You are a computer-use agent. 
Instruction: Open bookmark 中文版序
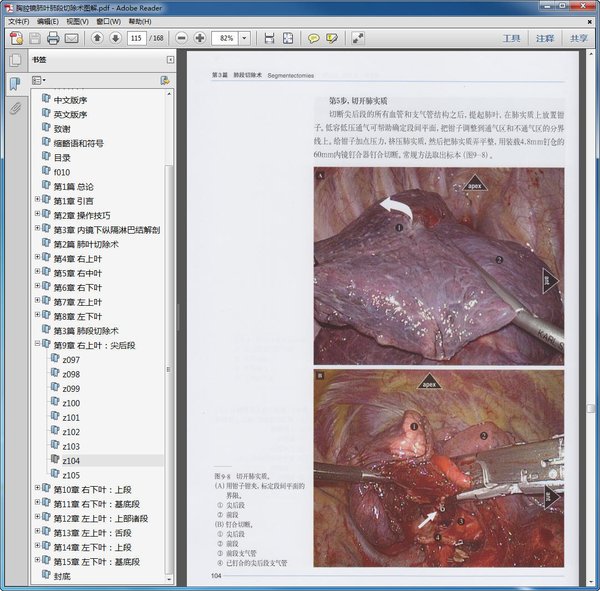click(70, 100)
